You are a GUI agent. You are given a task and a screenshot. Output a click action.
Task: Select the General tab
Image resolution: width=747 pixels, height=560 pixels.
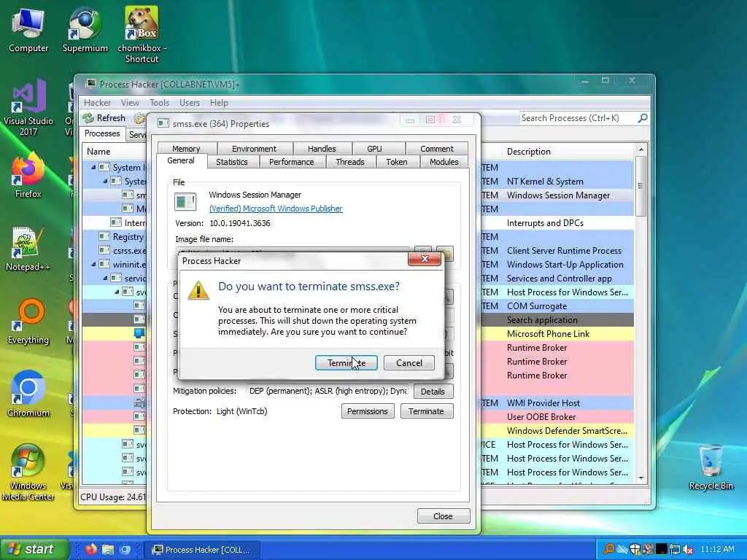coord(181,160)
